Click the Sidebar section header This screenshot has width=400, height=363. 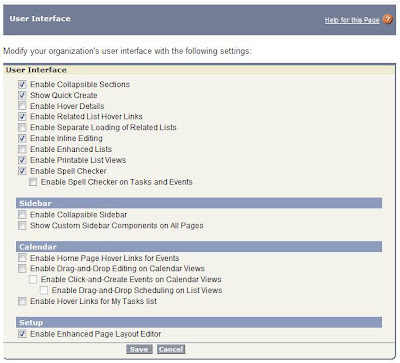click(x=199, y=203)
